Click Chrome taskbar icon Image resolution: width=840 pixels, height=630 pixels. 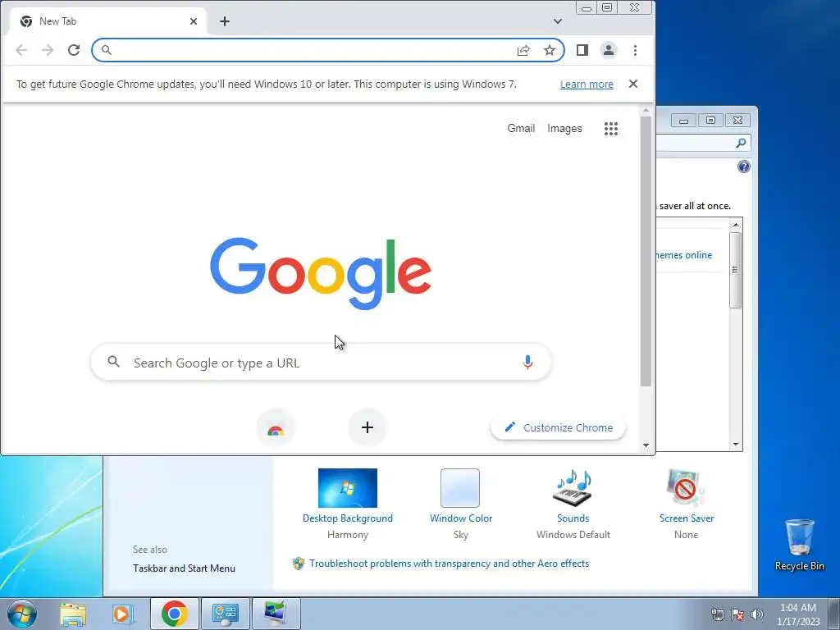(x=174, y=614)
